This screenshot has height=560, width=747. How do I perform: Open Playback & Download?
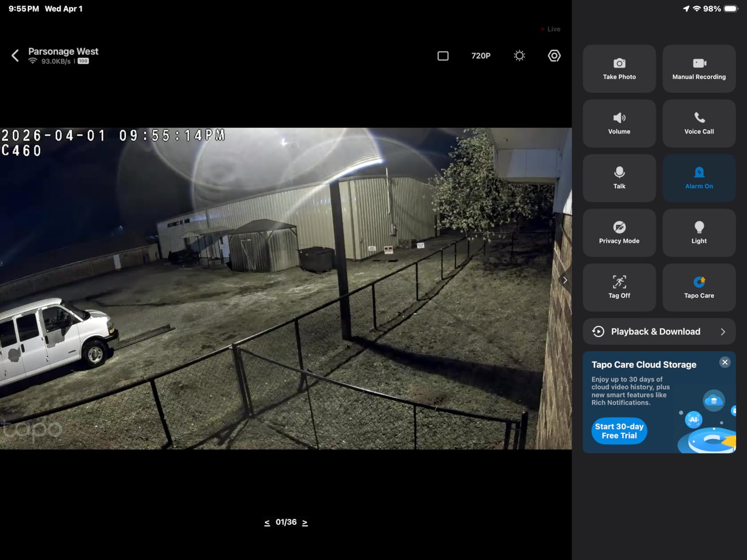pyautogui.click(x=659, y=332)
